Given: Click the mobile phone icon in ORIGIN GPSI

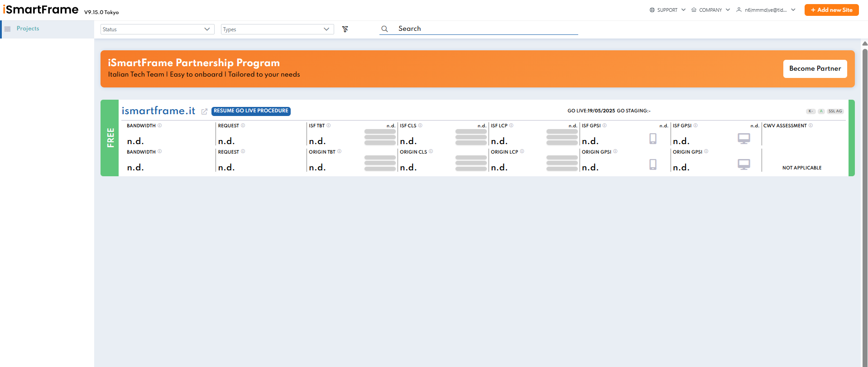Looking at the screenshot, I should (x=653, y=164).
